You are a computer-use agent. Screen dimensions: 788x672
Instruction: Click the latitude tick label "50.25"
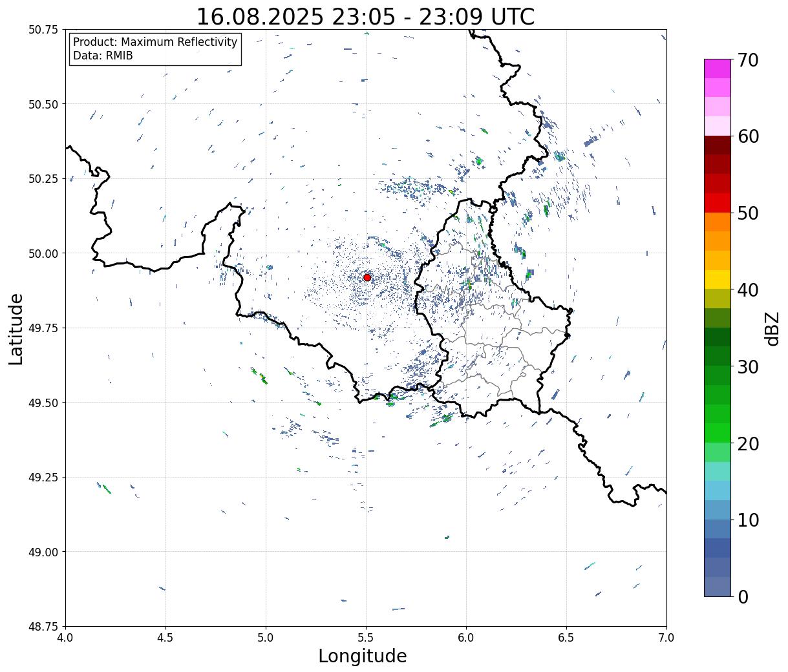coord(43,179)
